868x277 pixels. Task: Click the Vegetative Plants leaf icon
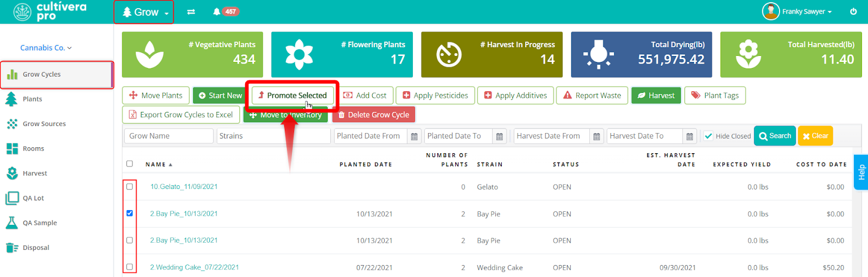(x=150, y=54)
